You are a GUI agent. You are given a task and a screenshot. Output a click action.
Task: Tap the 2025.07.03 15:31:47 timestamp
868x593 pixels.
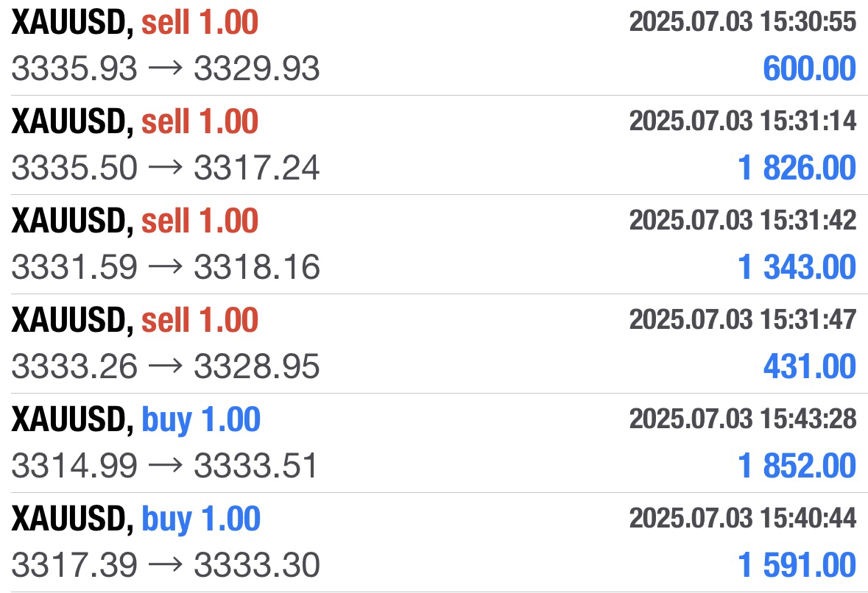[743, 319]
